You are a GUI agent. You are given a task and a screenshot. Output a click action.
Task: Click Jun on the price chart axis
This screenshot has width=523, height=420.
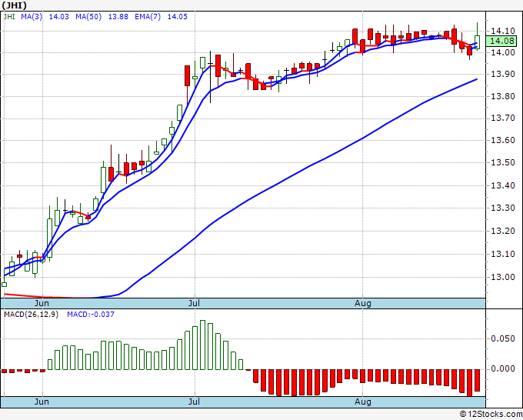click(42, 303)
